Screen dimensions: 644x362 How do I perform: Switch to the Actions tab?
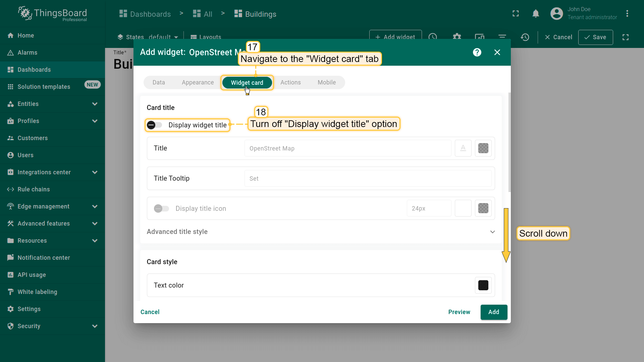point(290,82)
